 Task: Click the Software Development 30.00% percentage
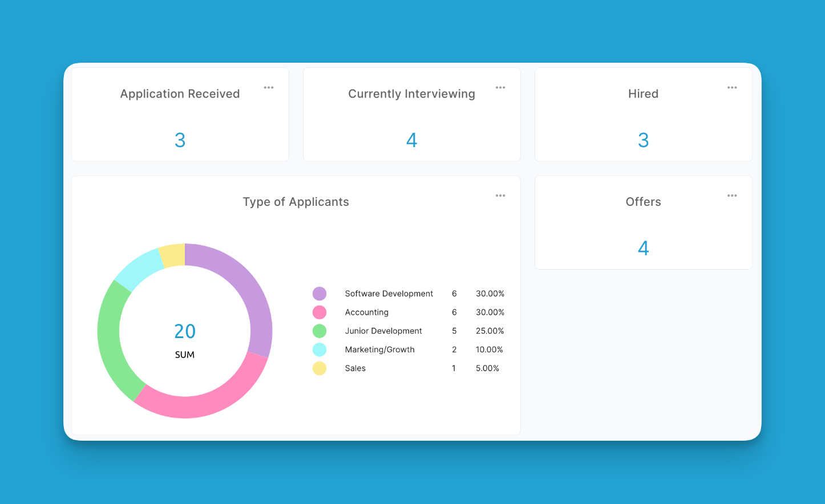(490, 294)
